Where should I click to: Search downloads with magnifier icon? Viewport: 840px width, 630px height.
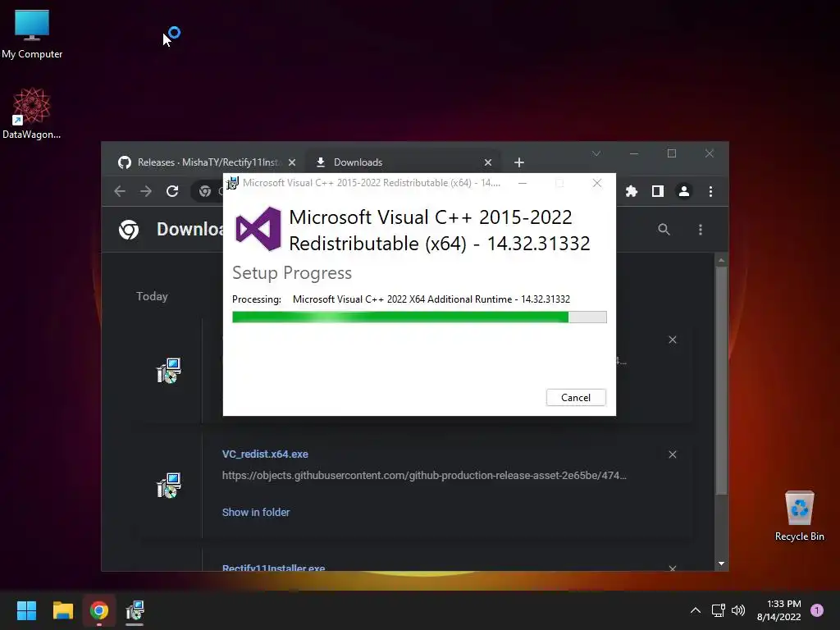tap(664, 230)
